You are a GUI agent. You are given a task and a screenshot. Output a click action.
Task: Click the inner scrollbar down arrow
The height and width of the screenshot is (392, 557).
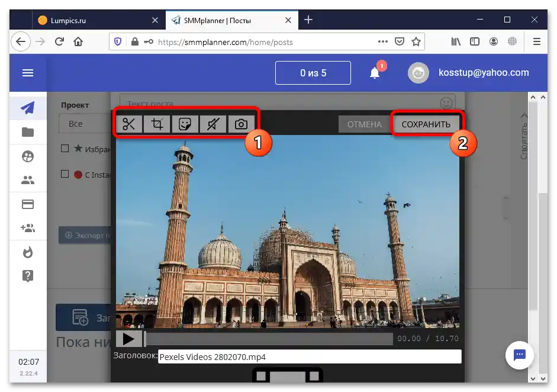(533, 378)
